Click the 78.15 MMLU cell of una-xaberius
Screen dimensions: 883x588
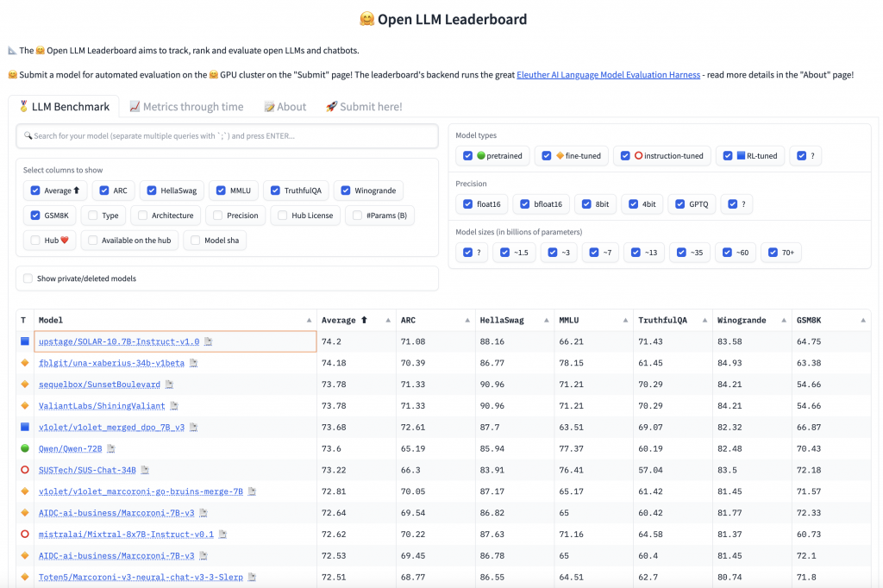point(593,363)
